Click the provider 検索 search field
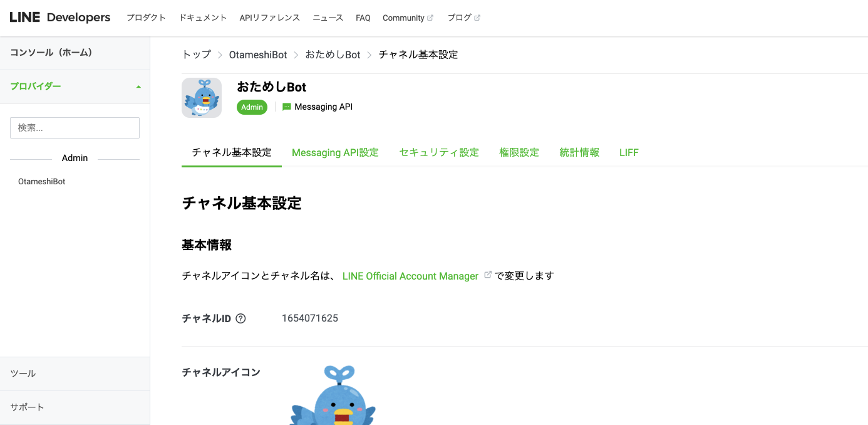Screen dimensions: 868x425 point(75,128)
